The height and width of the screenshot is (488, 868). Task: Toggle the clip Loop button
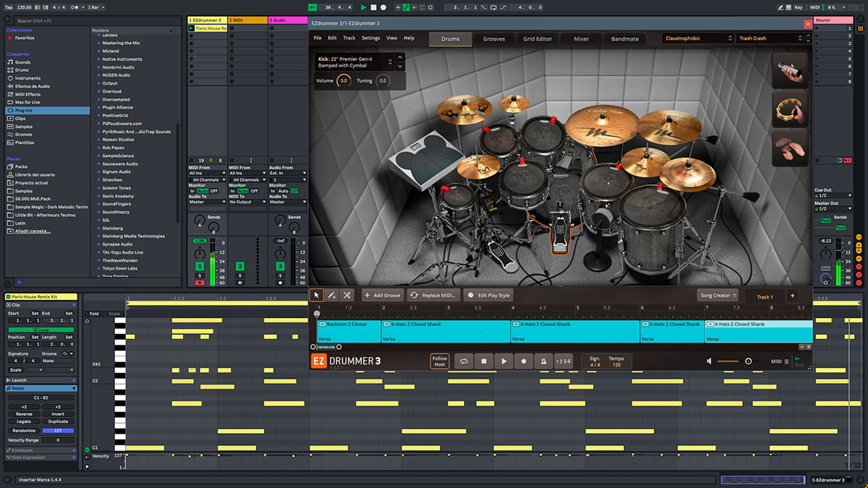pos(41,330)
